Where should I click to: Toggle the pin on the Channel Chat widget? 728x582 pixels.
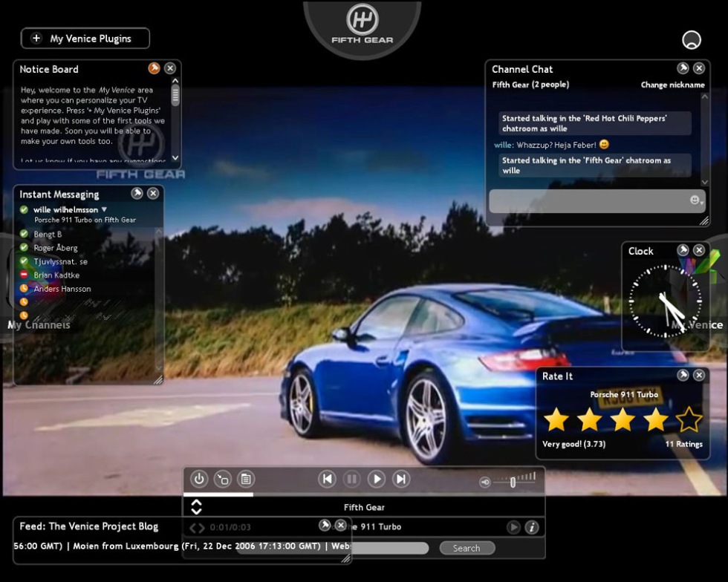pos(683,69)
